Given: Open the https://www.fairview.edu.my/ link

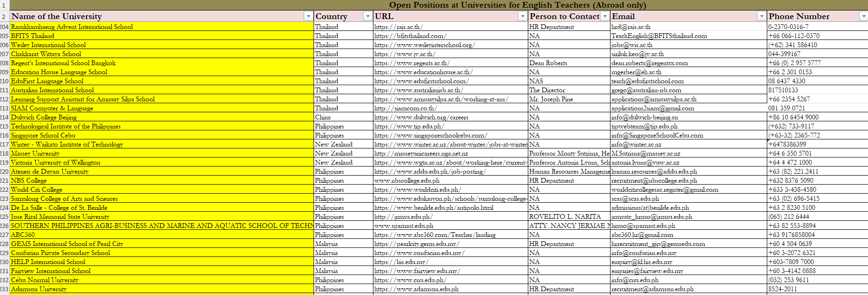Looking at the screenshot, I should point(417,271).
